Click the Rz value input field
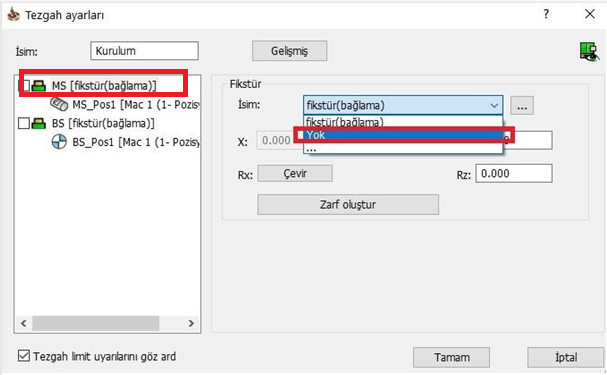Screen dimensions: 607x375 point(514,173)
